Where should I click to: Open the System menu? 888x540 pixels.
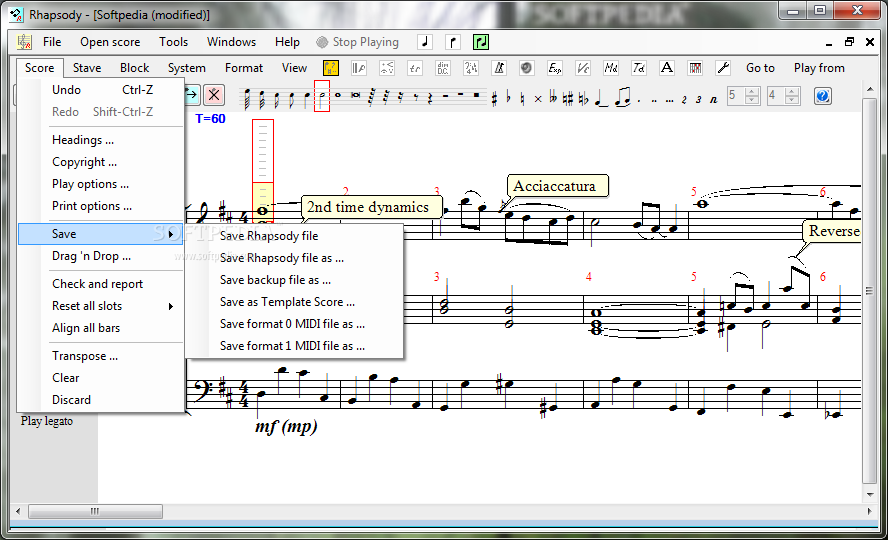(x=186, y=68)
